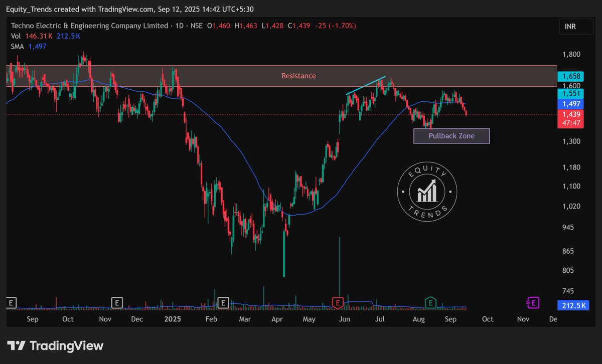This screenshot has height=364, width=602.
Task: Click the May label on time axis
Action: coord(309,319)
